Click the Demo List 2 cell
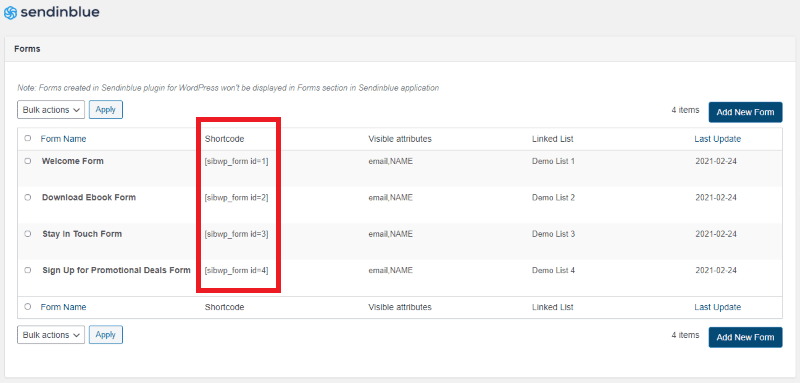Screen dimensions: 800x383 pos(553,197)
